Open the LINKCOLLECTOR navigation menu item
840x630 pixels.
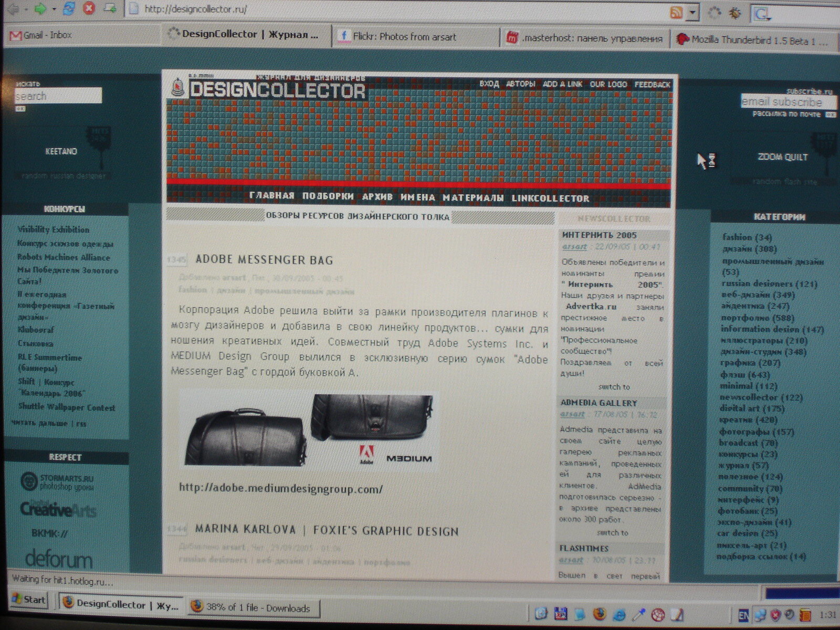click(x=551, y=198)
